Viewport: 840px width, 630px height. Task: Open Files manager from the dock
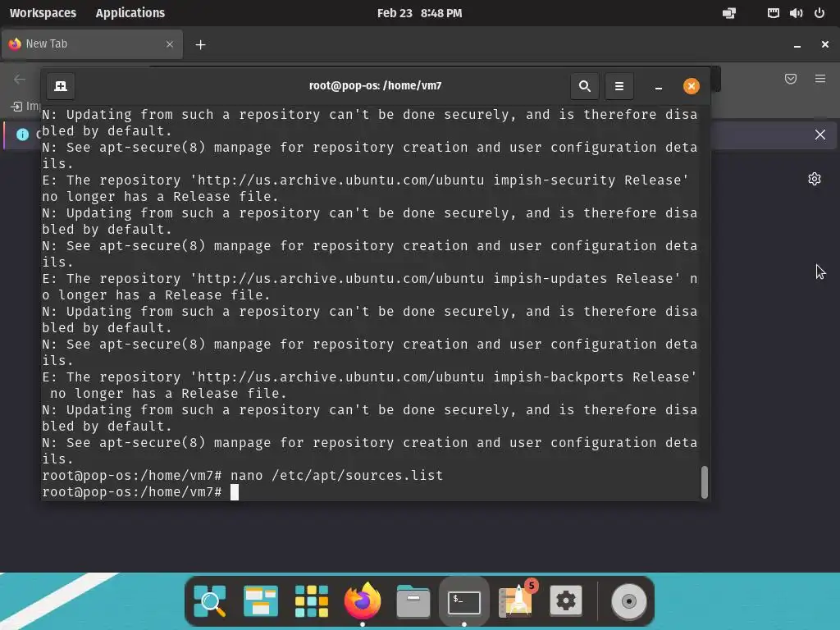[413, 601]
